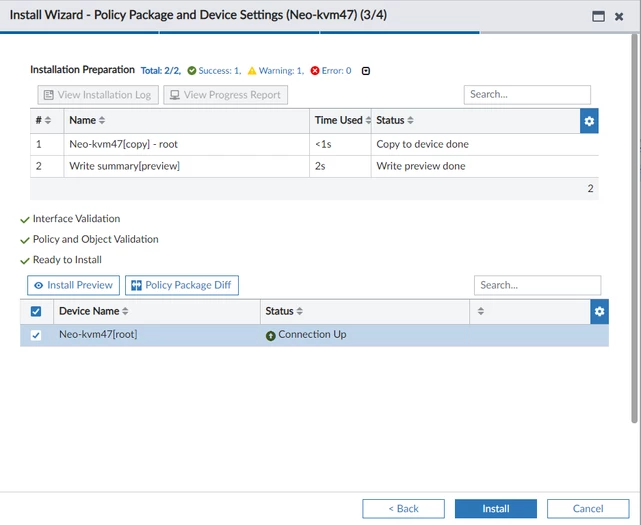Cancel the install wizard
This screenshot has width=641, height=525.
588,509
